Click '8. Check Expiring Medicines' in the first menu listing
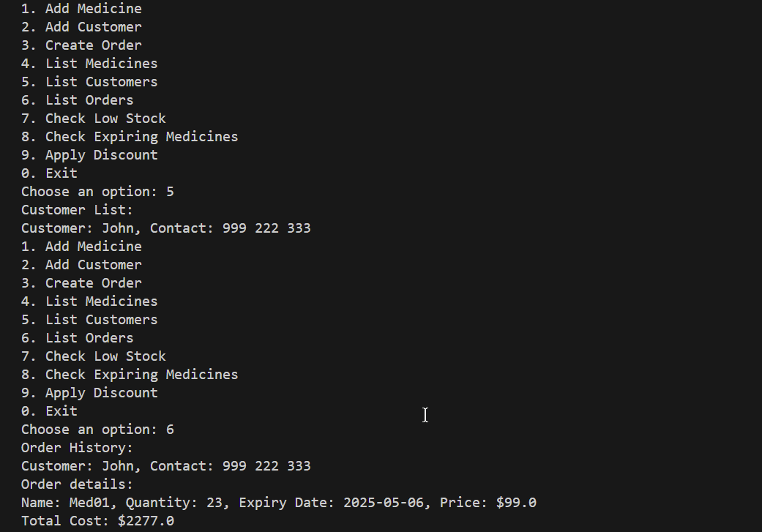Viewport: 762px width, 532px height. [130, 137]
